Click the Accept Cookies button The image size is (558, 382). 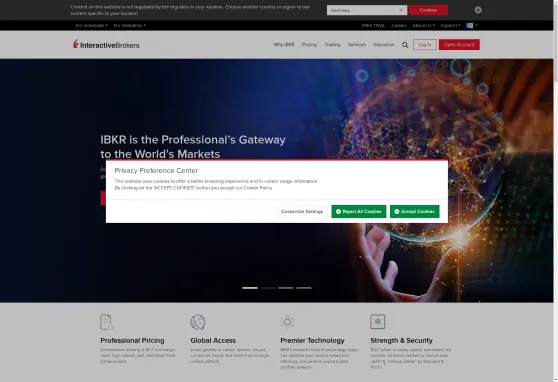415,211
